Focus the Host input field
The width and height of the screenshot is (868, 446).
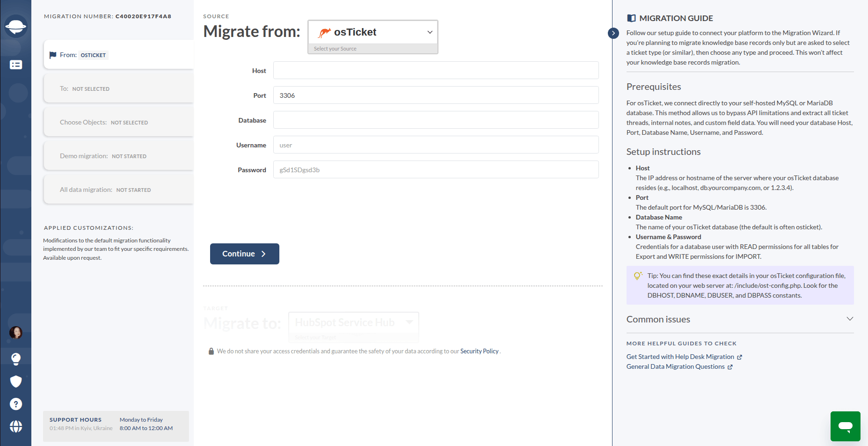[x=436, y=70]
